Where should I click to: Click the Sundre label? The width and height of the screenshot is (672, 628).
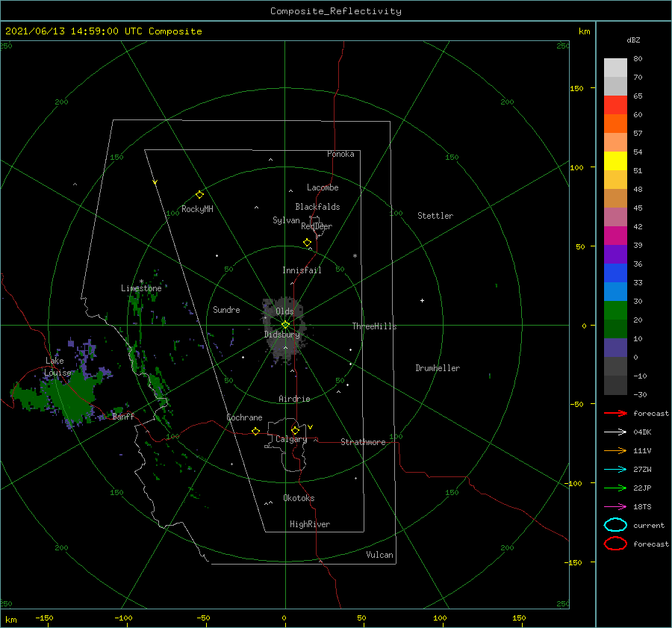(226, 309)
